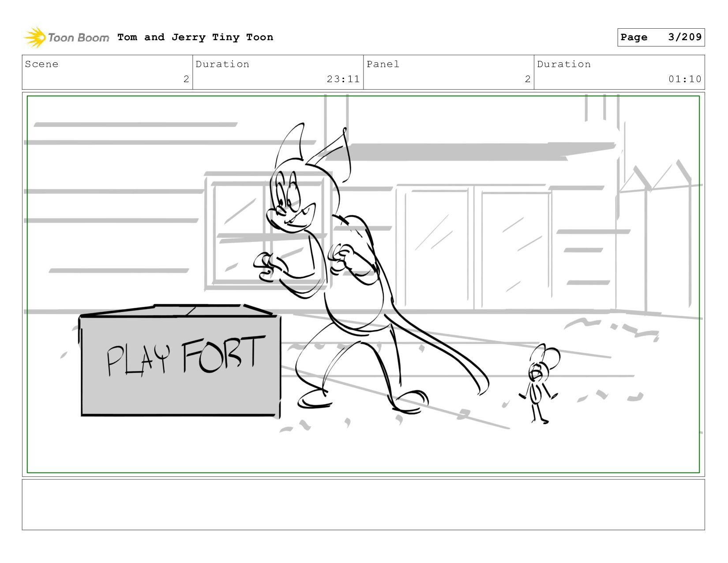Click the 'Scene' label
Viewport: 728px width, 563px height.
pos(41,64)
